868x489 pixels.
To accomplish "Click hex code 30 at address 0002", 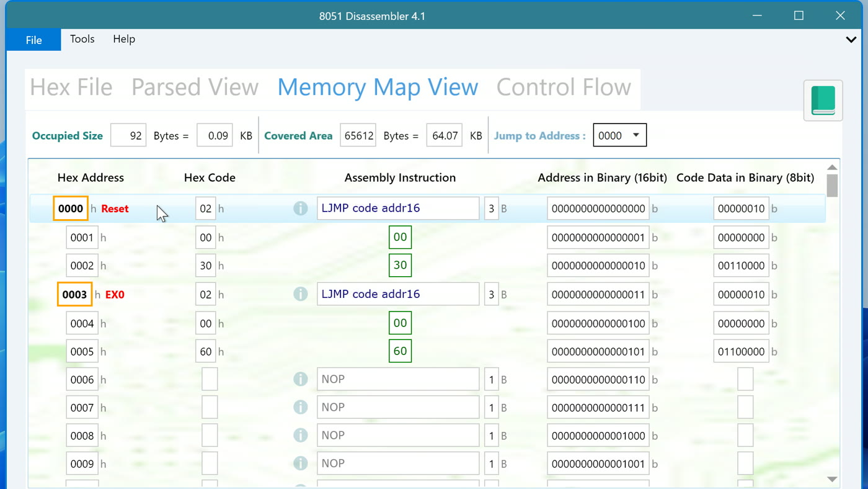I will tap(206, 266).
